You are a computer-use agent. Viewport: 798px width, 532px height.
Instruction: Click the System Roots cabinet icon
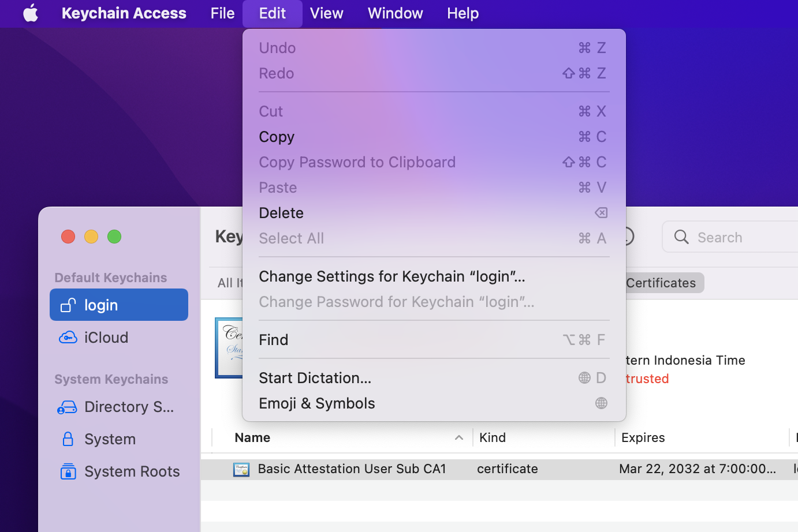tap(68, 471)
